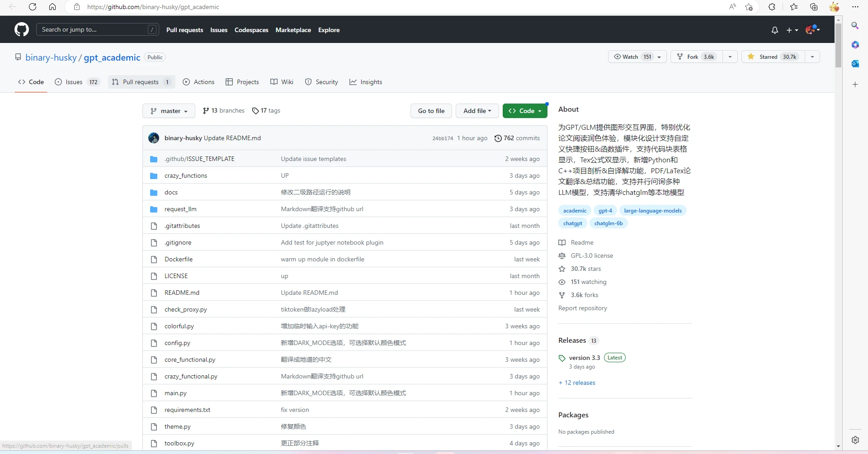Click the chatglm-6b topic tag
The image size is (868, 454).
coord(609,223)
